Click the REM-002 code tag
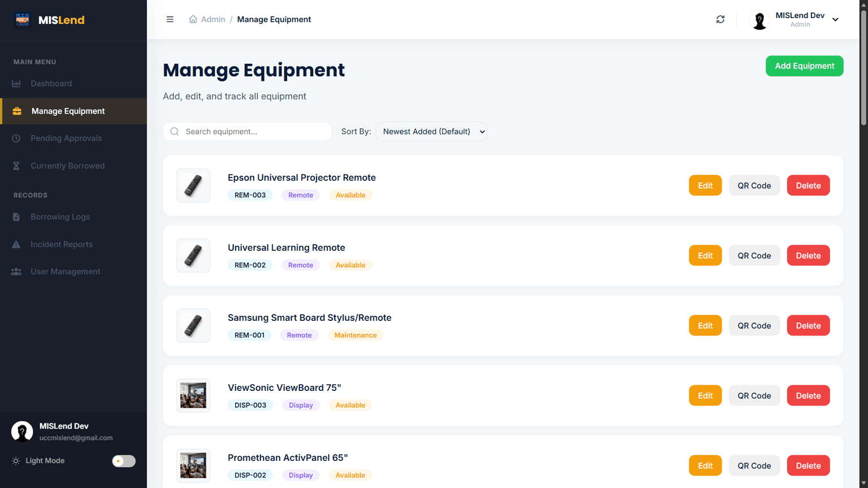 [x=250, y=265]
